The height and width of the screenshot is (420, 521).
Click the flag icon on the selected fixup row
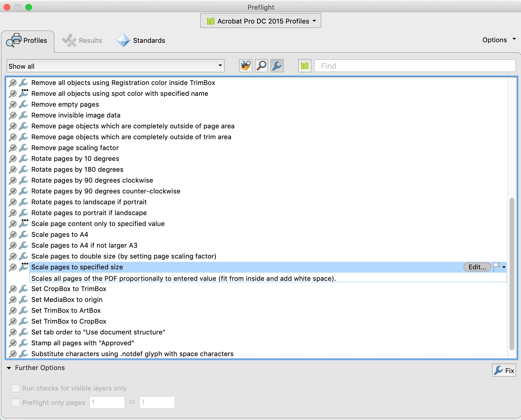497,267
